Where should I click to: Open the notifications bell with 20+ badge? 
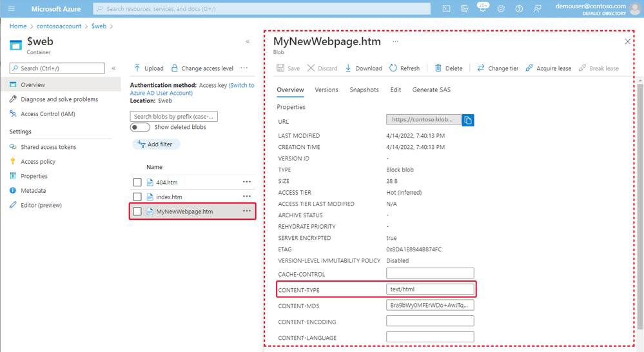click(x=483, y=7)
